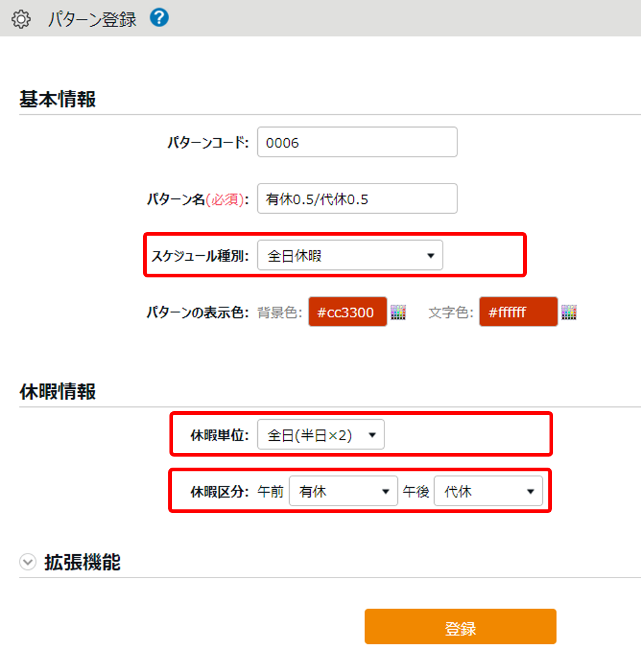Open background color palette picker icon
Screen dimensions: 641x672
(398, 312)
